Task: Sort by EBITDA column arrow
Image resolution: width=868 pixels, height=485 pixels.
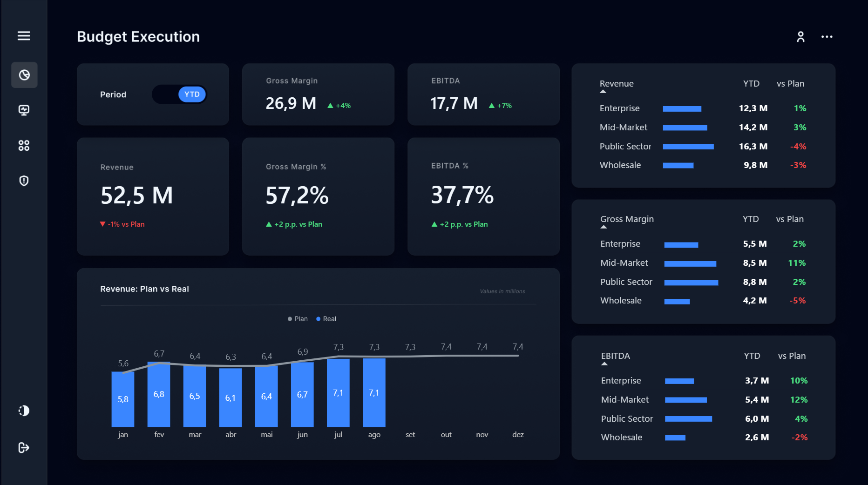Action: coord(604,364)
